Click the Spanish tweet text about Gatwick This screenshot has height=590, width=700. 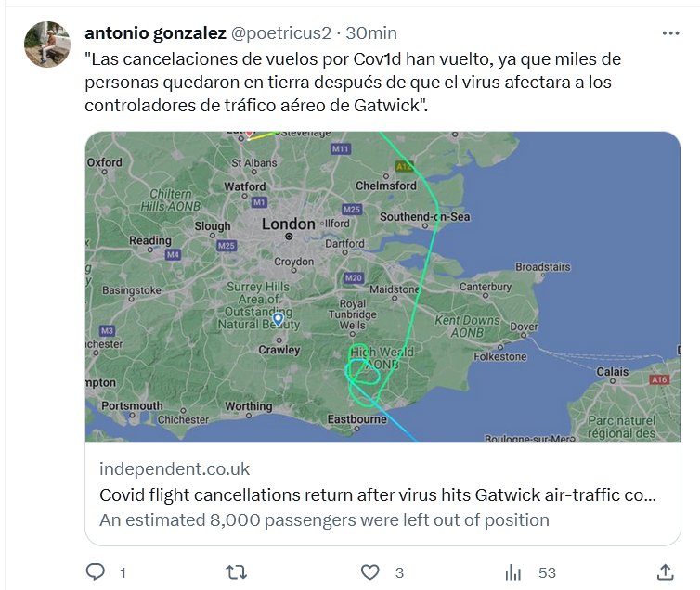353,82
